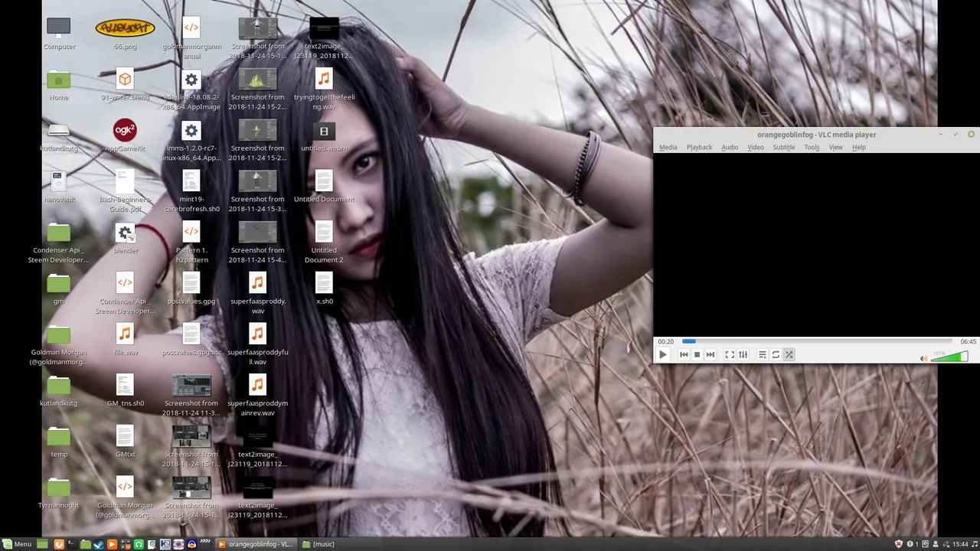980x551 pixels.
Task: Mute VLC audio via speaker icon
Action: coord(923,358)
